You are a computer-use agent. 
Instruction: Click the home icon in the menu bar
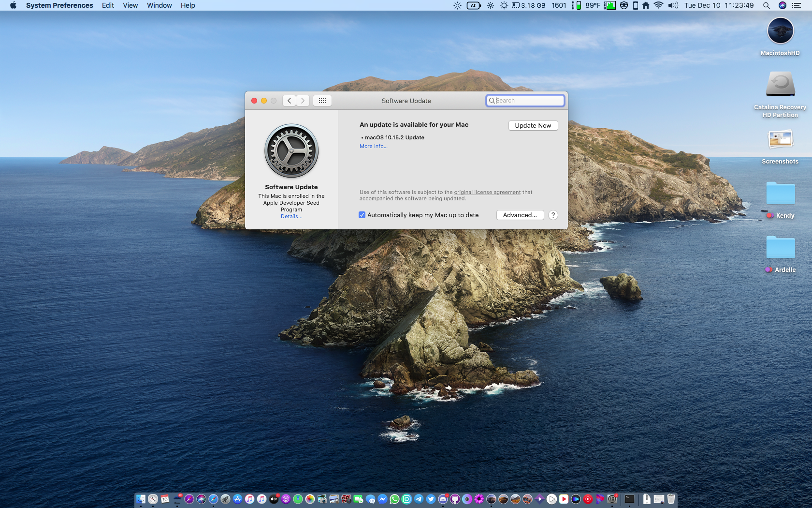tap(646, 5)
